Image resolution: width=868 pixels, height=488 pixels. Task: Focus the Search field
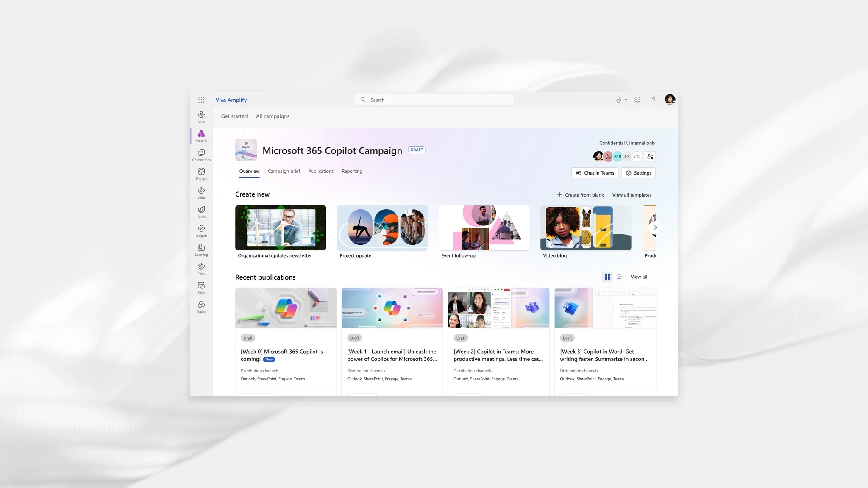[434, 100]
